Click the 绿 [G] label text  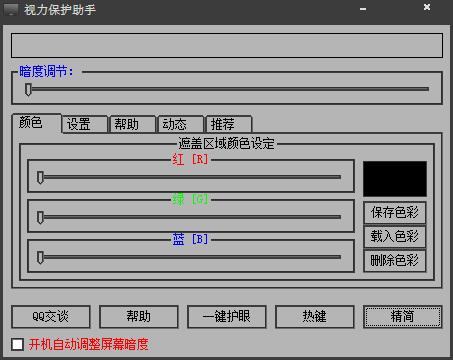(x=190, y=200)
